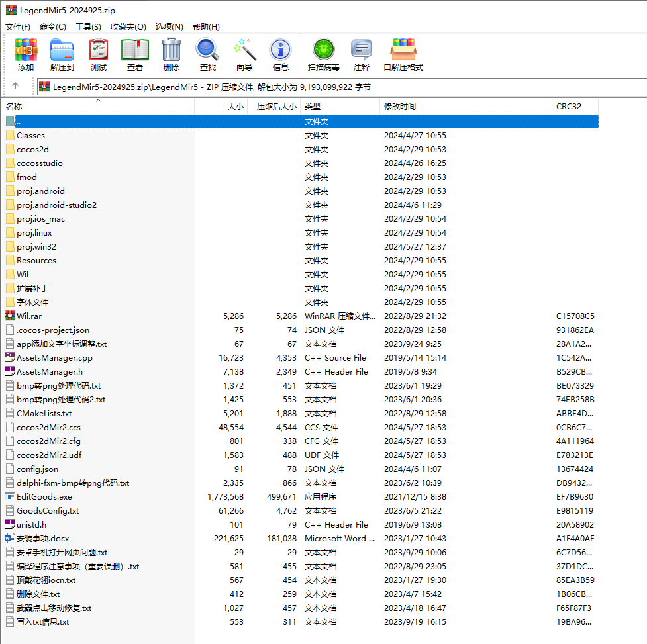Click the cocos2d folder icon
647x644 pixels.
pos(11,149)
